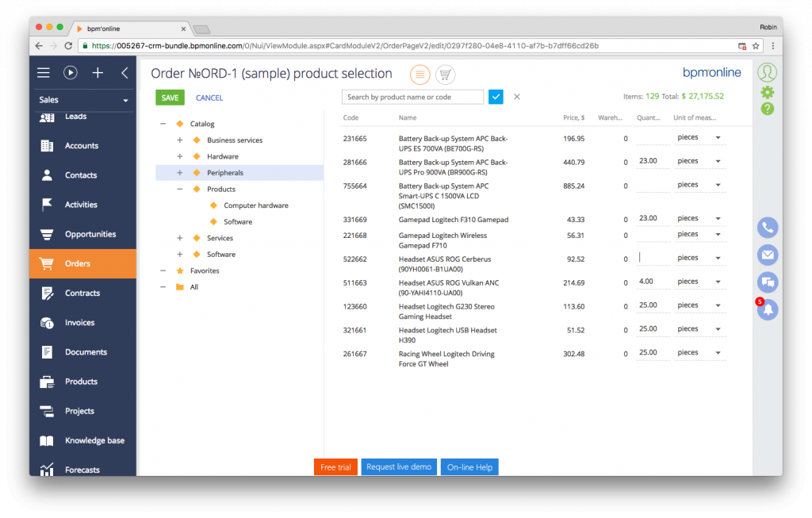Open the Forecasts section
The width and height of the screenshot is (812, 518).
82,468
